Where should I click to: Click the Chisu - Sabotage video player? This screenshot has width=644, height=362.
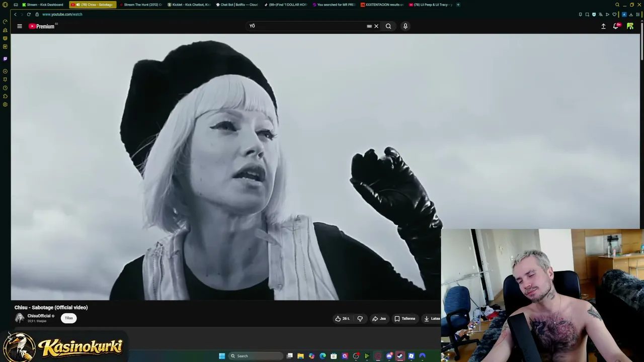point(326,167)
